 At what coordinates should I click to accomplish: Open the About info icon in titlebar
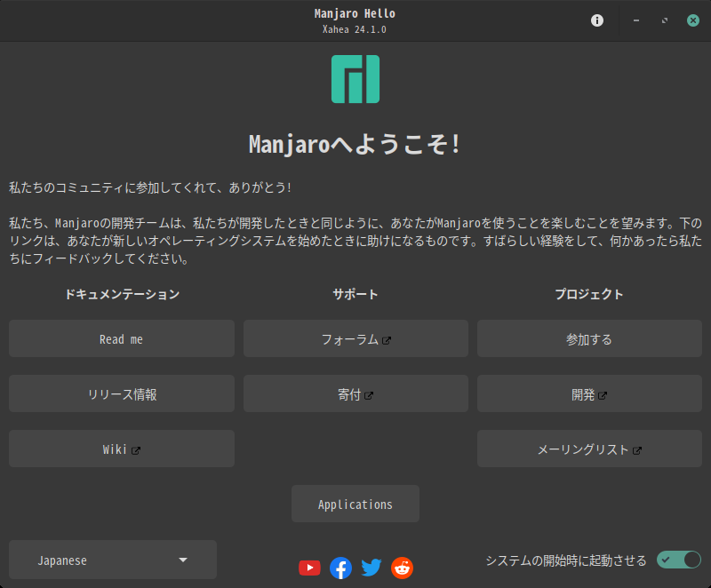point(596,20)
